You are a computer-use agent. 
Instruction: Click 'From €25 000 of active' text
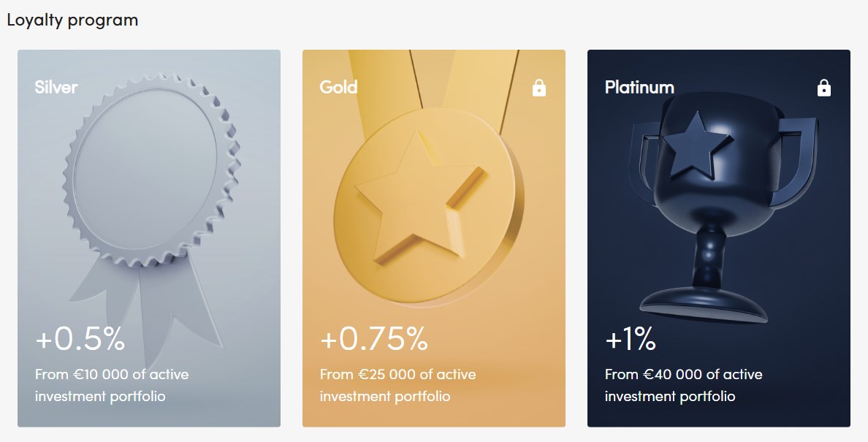(397, 375)
